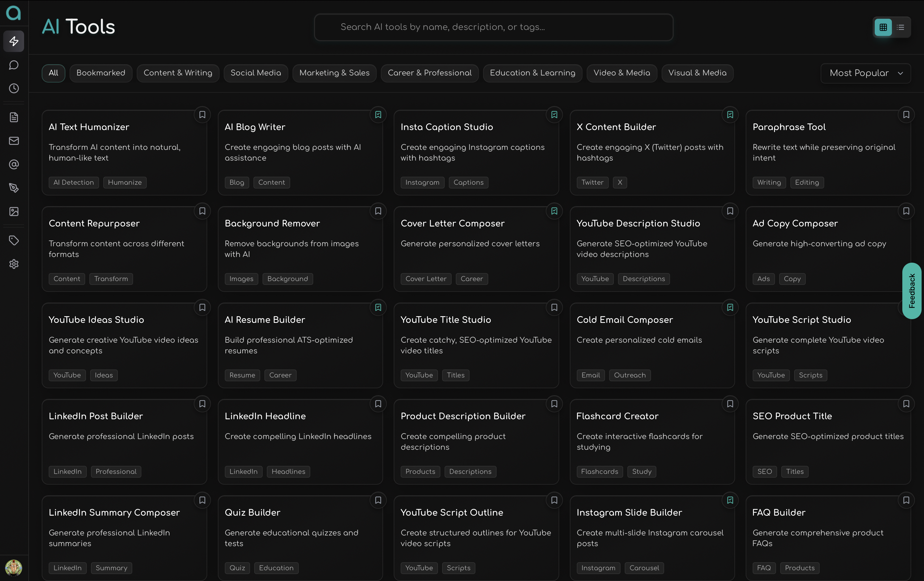Select the pen nib icon in sidebar
This screenshot has height=581, width=924.
click(x=14, y=188)
